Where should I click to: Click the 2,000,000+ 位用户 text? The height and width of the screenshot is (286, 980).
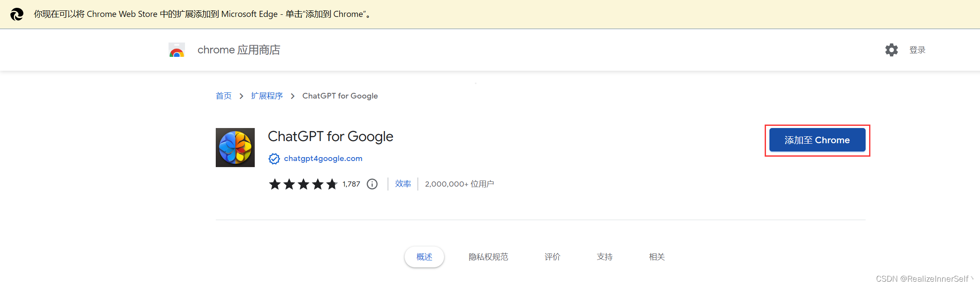459,184
